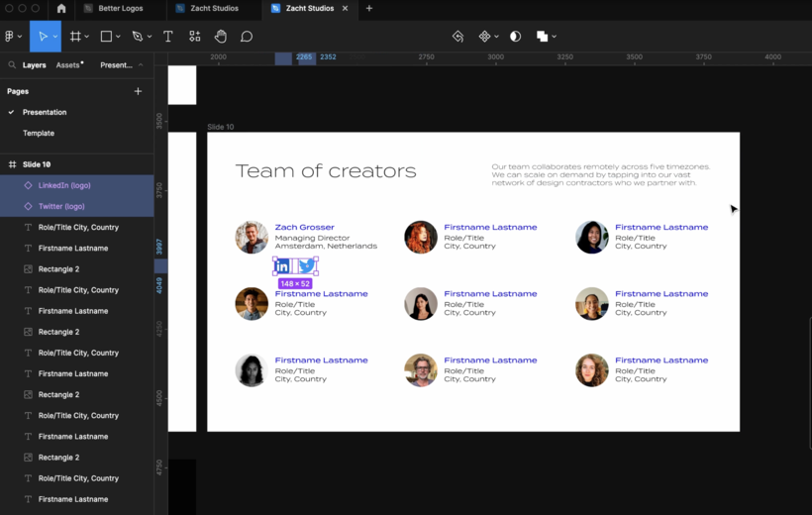Click the go to main component icon
The width and height of the screenshot is (812, 515).
pos(457,37)
